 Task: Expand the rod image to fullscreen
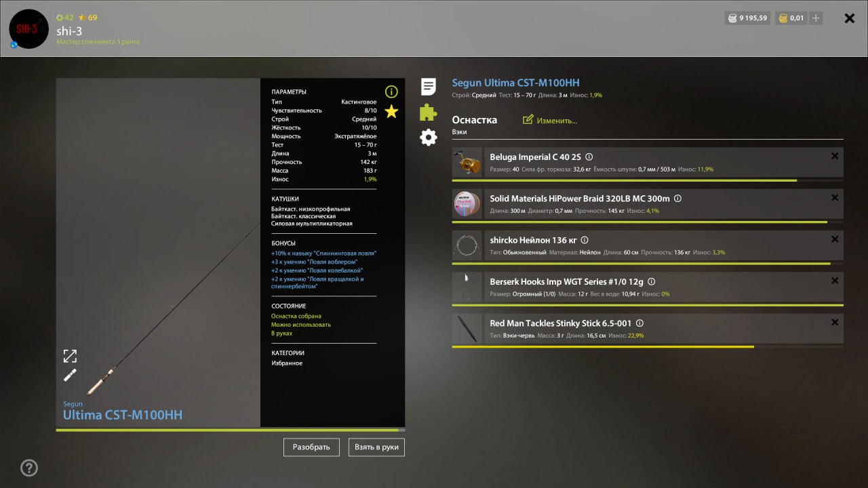[x=70, y=356]
